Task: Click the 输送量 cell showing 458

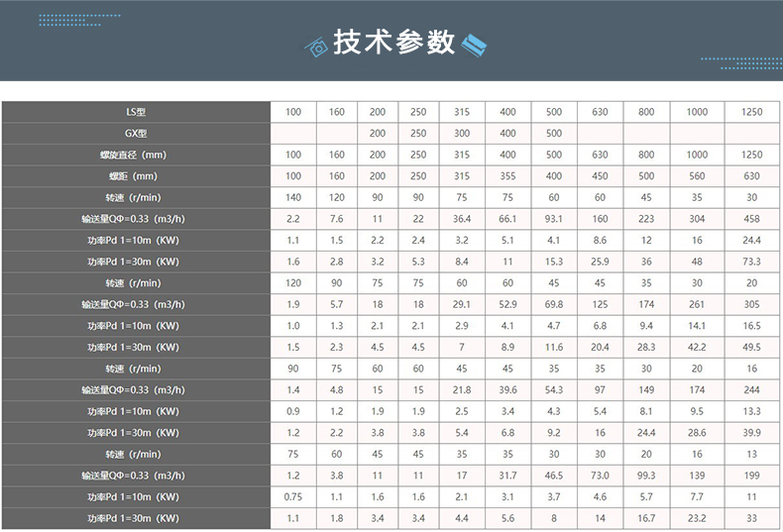Action: (x=751, y=219)
